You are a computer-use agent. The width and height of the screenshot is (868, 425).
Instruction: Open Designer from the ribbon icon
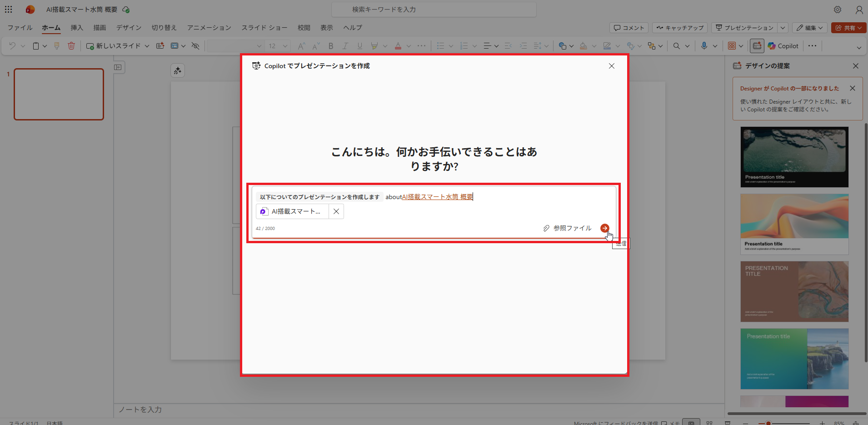757,45
